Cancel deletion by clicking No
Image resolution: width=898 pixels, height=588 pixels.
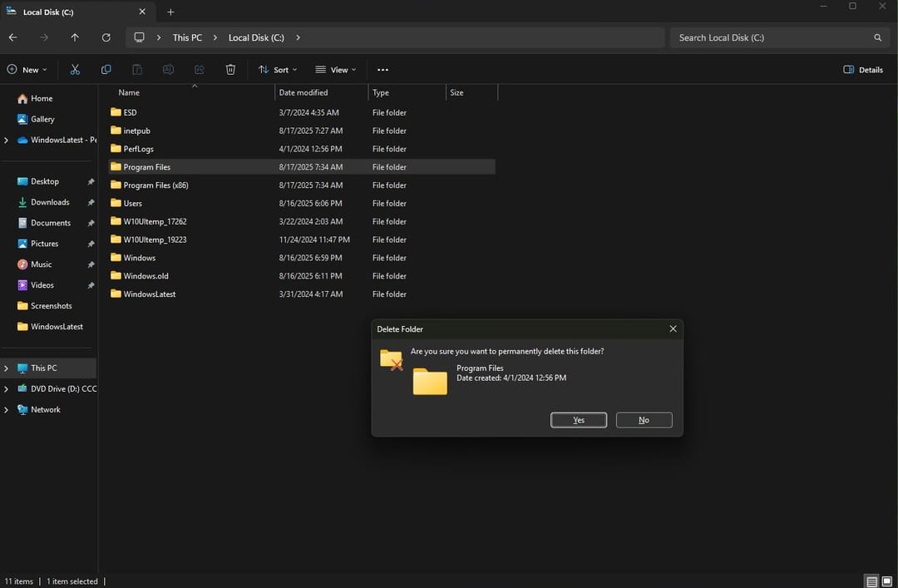pyautogui.click(x=644, y=420)
